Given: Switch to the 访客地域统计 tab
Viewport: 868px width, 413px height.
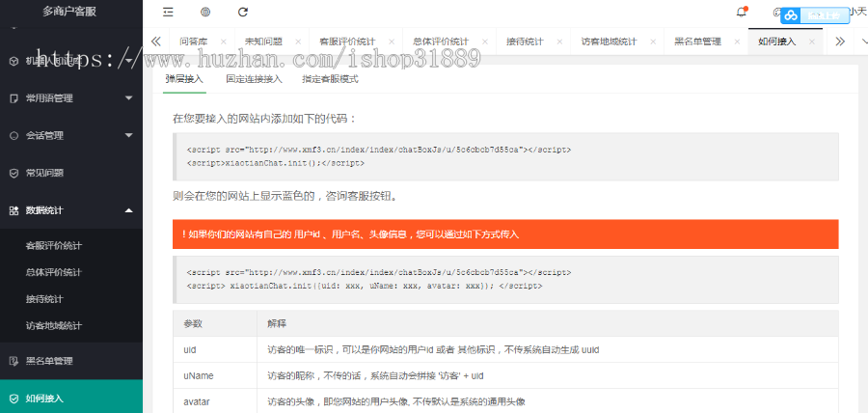Looking at the screenshot, I should pos(609,41).
